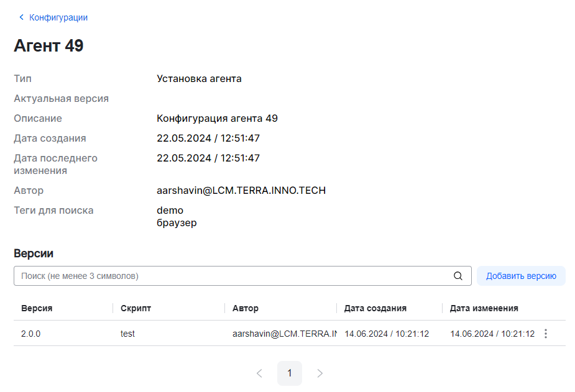The width and height of the screenshot is (575, 392).
Task: Click the Автор column header in table
Action: coord(246,308)
